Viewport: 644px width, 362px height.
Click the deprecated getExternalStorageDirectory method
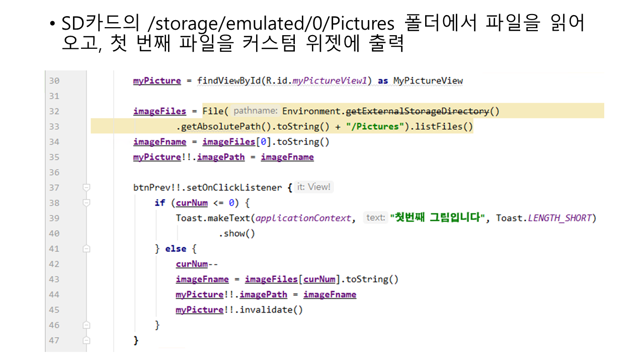(417, 111)
